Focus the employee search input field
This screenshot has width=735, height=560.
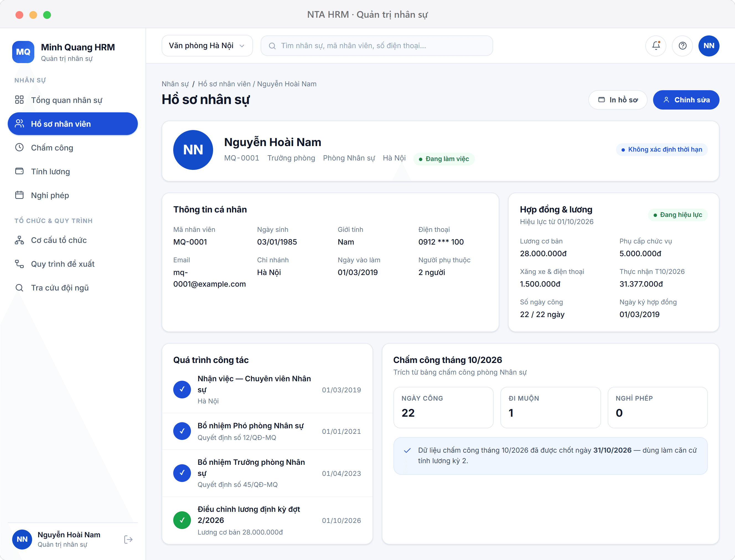tap(377, 46)
